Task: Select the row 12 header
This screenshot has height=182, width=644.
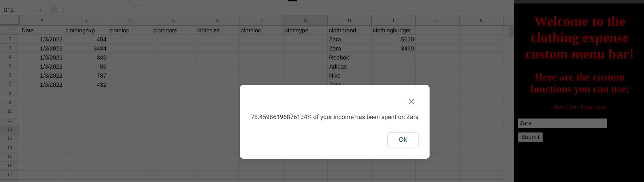Action: (10, 129)
